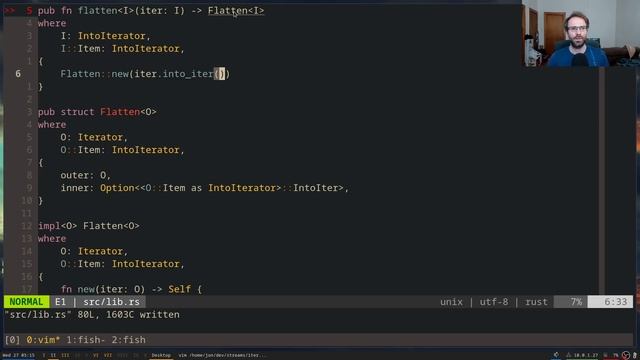Click the 10.0.1.27 network address in bottom bar
The height and width of the screenshot is (360, 640).
tap(585, 355)
